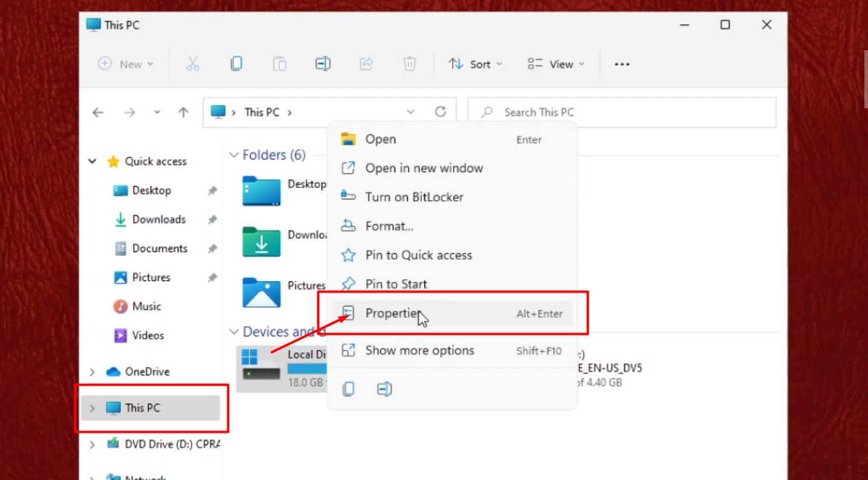Image resolution: width=868 pixels, height=480 pixels.
Task: Open the See more three-dots menu
Action: 622,64
